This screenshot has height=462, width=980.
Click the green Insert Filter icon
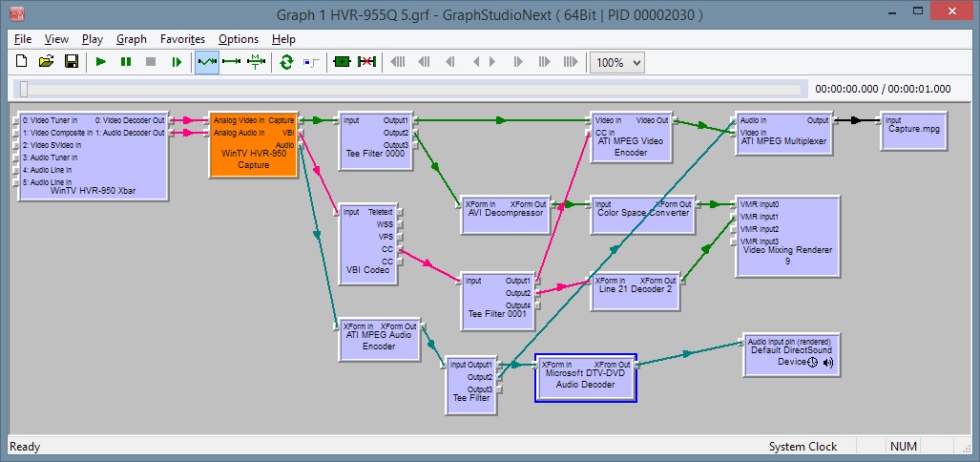pyautogui.click(x=342, y=62)
